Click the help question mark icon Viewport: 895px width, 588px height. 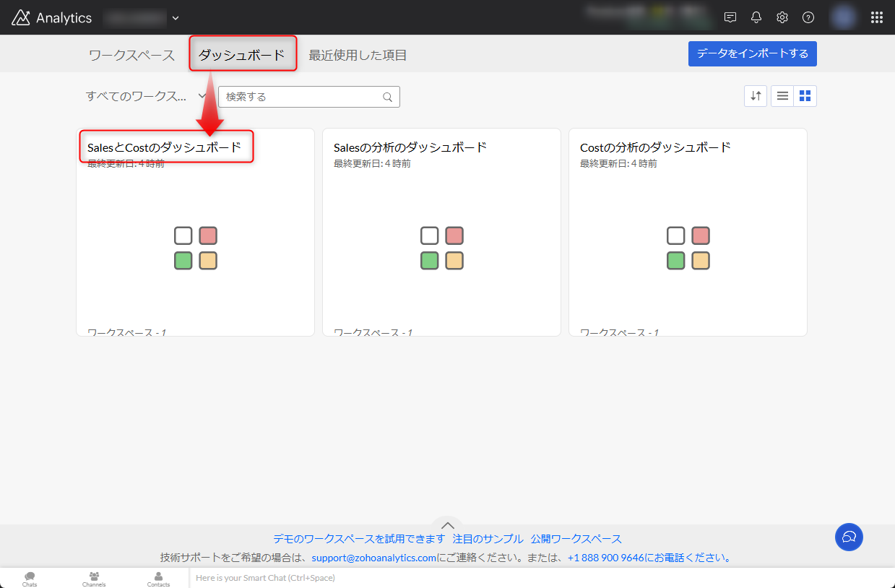click(x=808, y=17)
